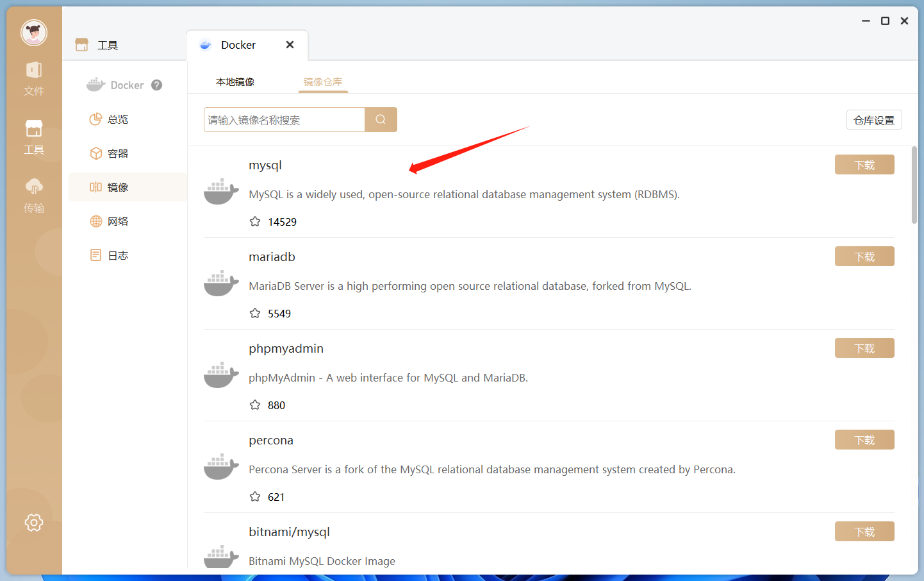Viewport: 924px width, 581px height.
Task: Click the Bitnami MySQL Docker Image description
Action: (x=322, y=561)
